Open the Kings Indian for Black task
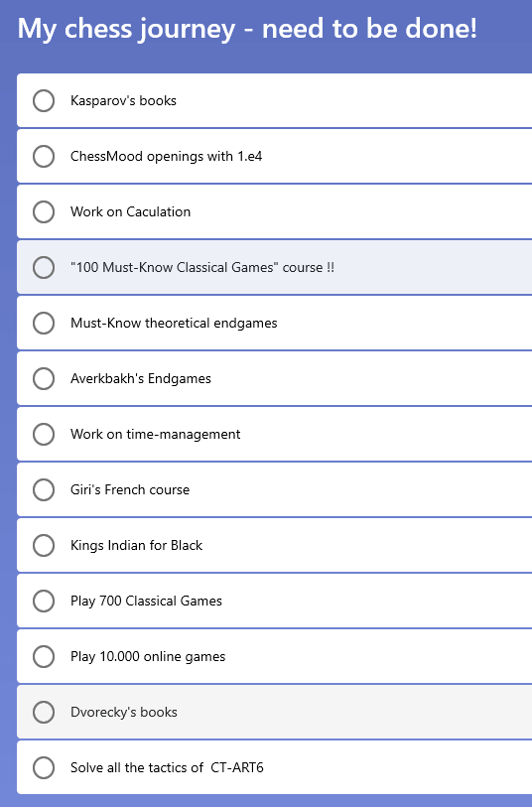The height and width of the screenshot is (807, 532). (275, 545)
